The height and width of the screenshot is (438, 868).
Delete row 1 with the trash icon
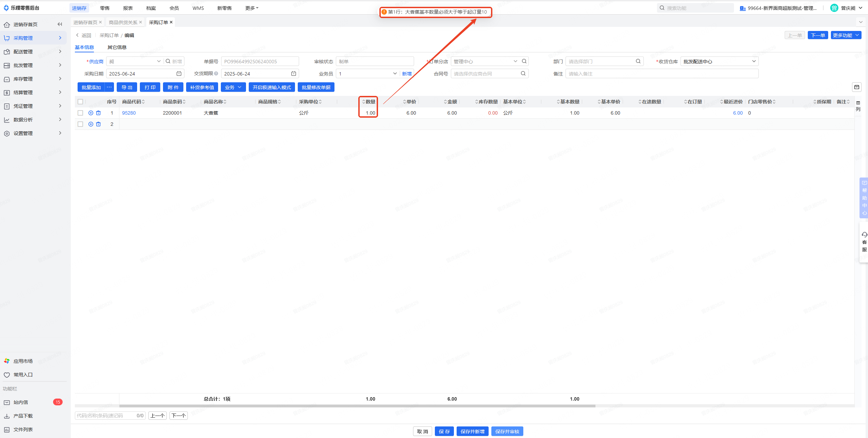(98, 113)
